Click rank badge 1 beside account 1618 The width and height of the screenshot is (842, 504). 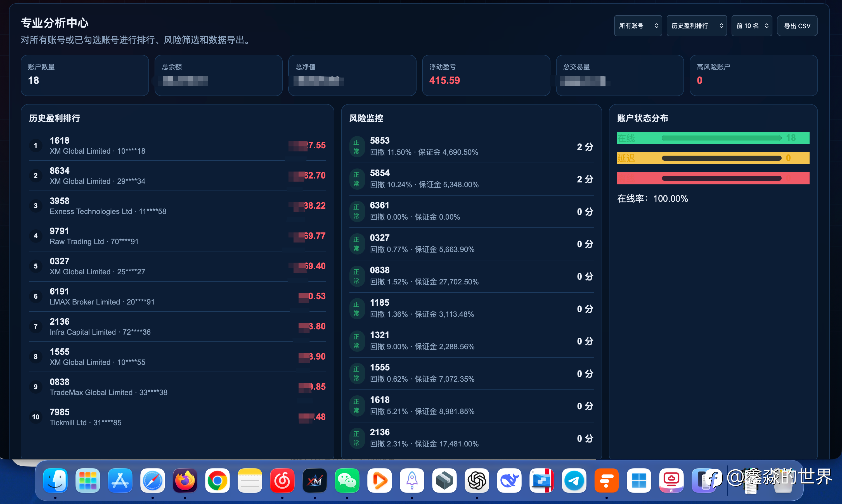[36, 145]
